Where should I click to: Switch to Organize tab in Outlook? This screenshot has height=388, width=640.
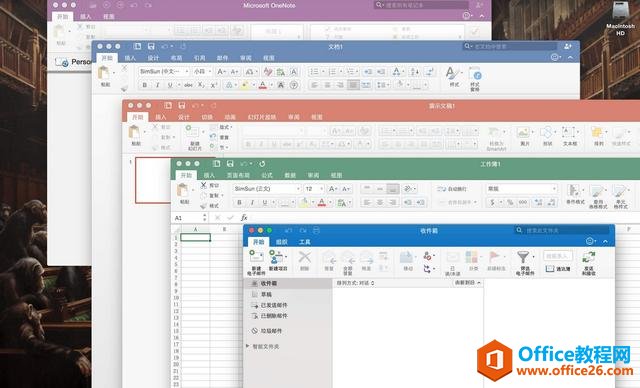pos(282,242)
